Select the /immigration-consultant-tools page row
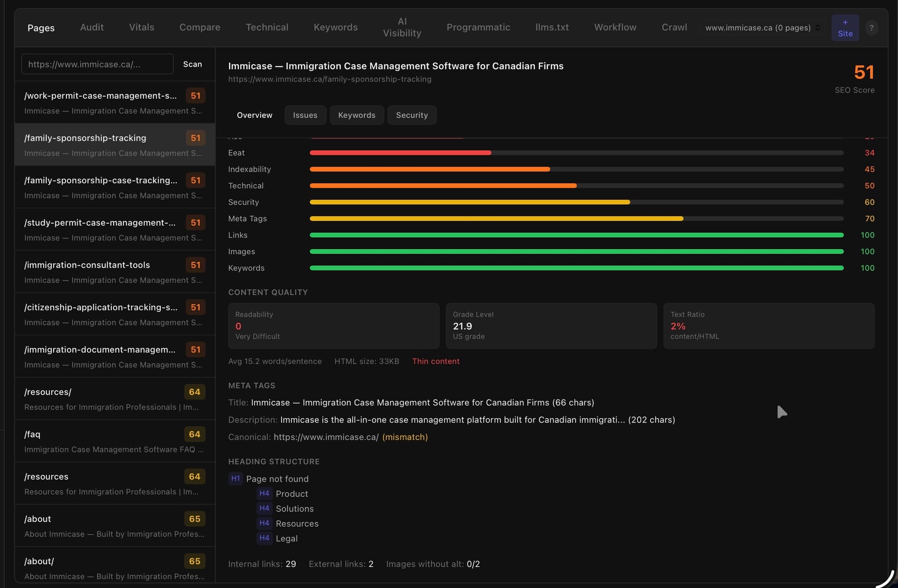 click(x=115, y=272)
